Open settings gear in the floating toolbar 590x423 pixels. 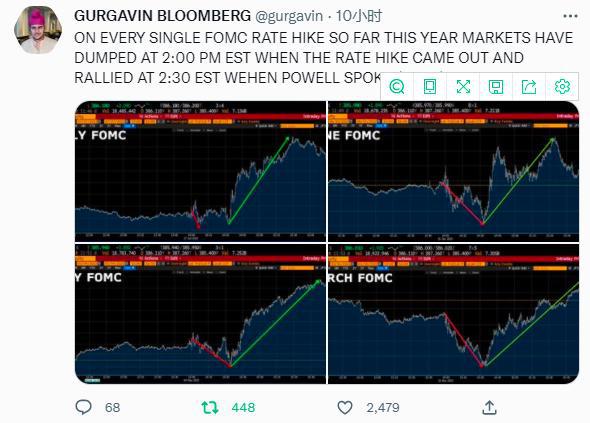[562, 87]
